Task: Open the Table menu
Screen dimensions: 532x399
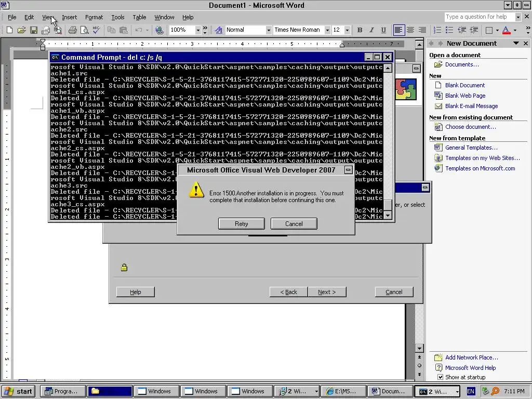Action: (x=139, y=17)
